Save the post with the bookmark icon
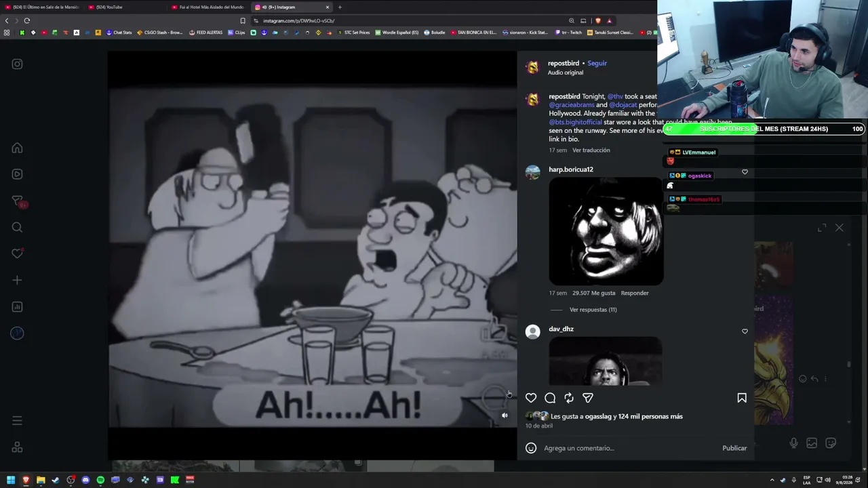Image resolution: width=868 pixels, height=488 pixels. click(742, 398)
